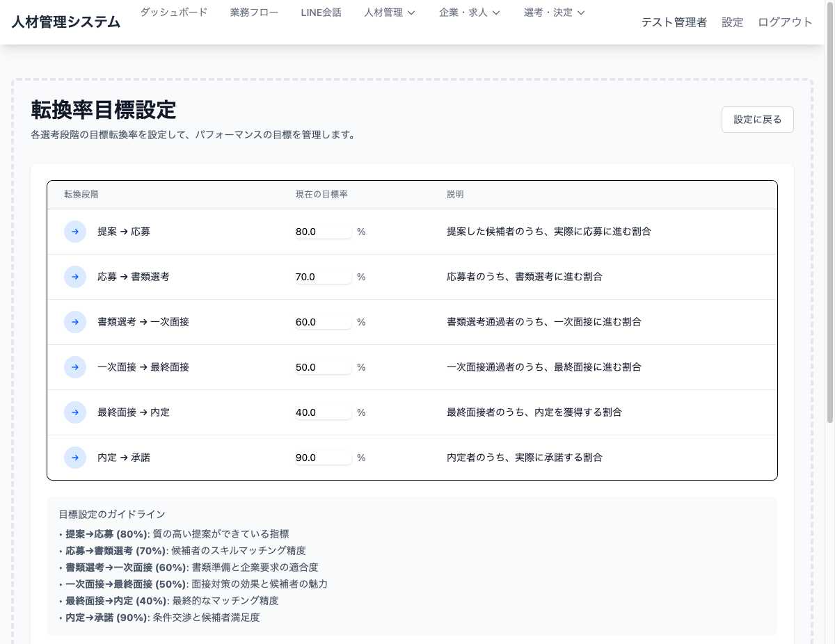
Task: Expand the 企業・求人 dropdown
Action: 470,12
